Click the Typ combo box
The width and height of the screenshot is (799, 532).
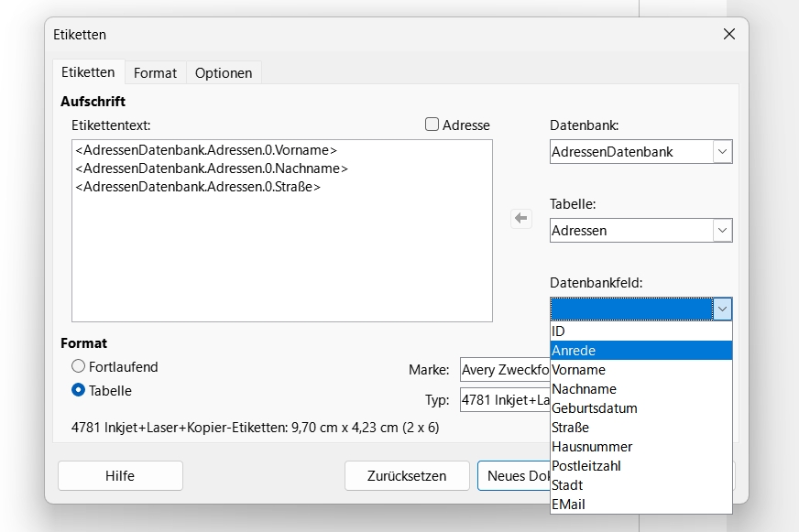tap(505, 399)
